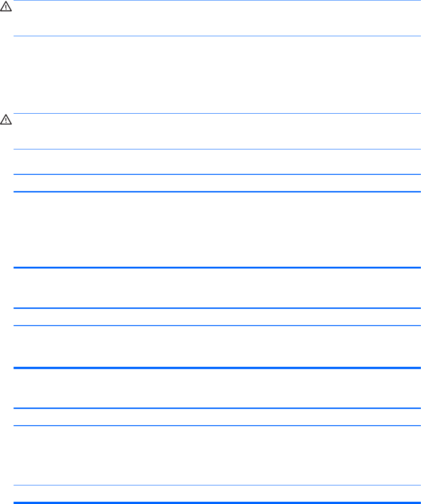Click the thin rule closing the second warning box
This screenshot has width=421, height=504.
217,149
